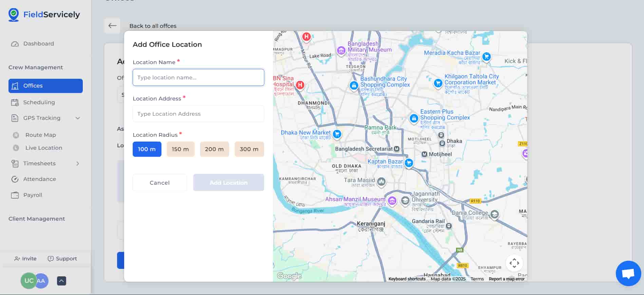Open Scheduling in the sidebar

pos(39,102)
